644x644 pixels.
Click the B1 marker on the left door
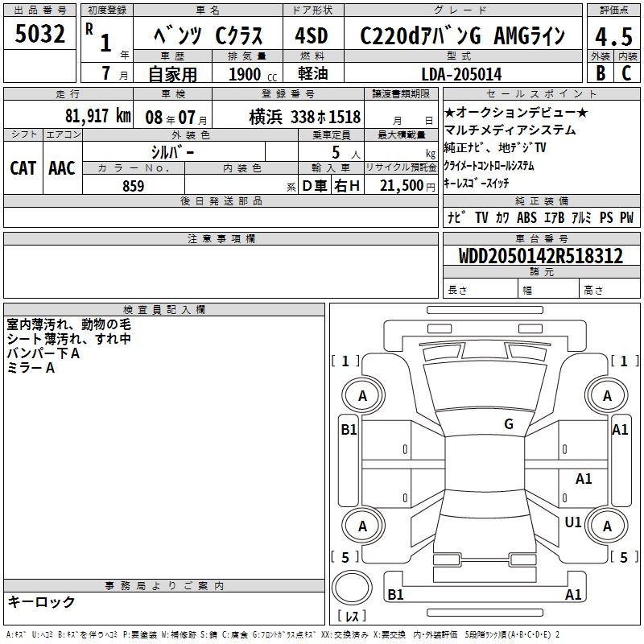349,430
